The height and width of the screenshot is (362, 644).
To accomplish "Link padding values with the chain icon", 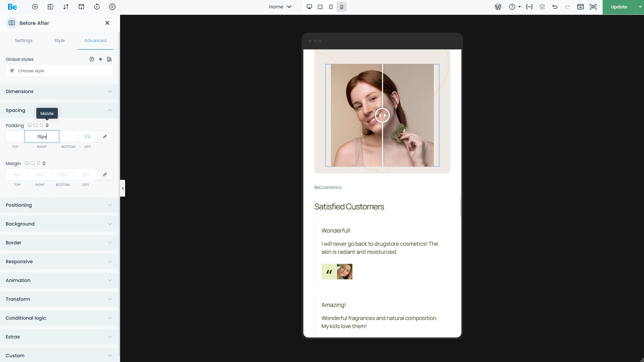I will (x=105, y=136).
